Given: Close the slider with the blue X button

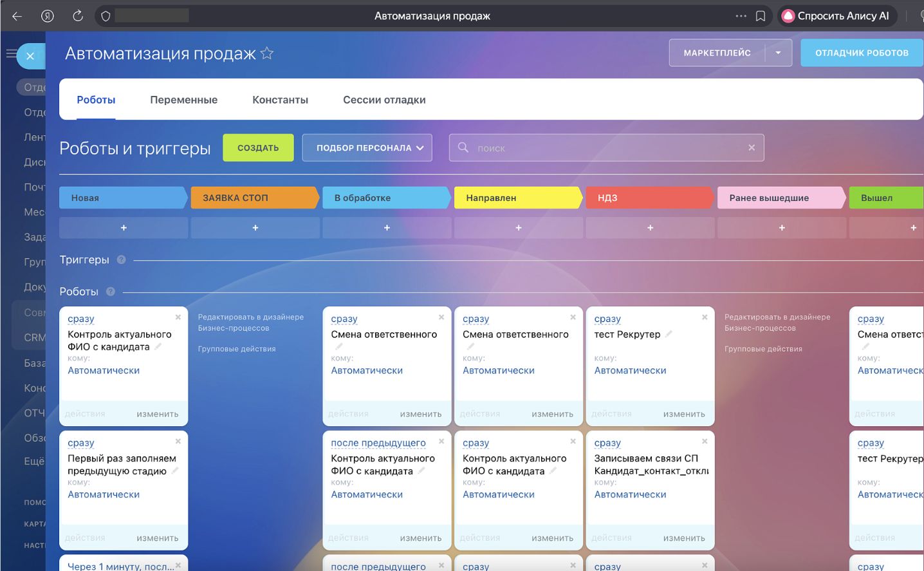Looking at the screenshot, I should pos(30,56).
